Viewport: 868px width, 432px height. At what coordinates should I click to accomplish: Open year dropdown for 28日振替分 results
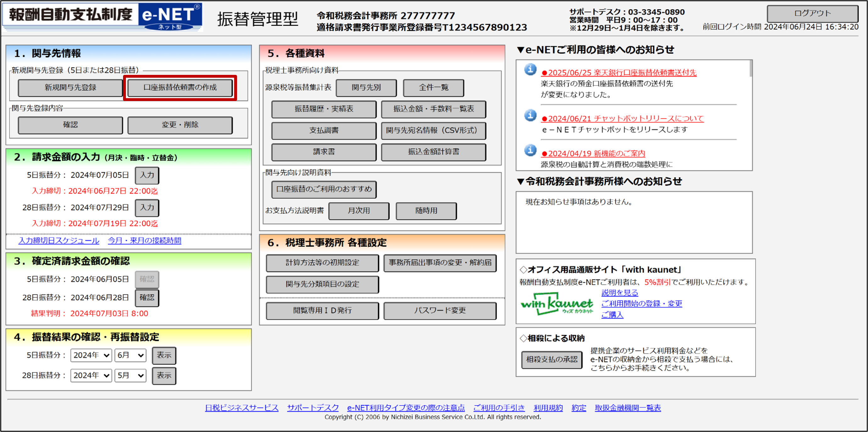click(x=91, y=376)
